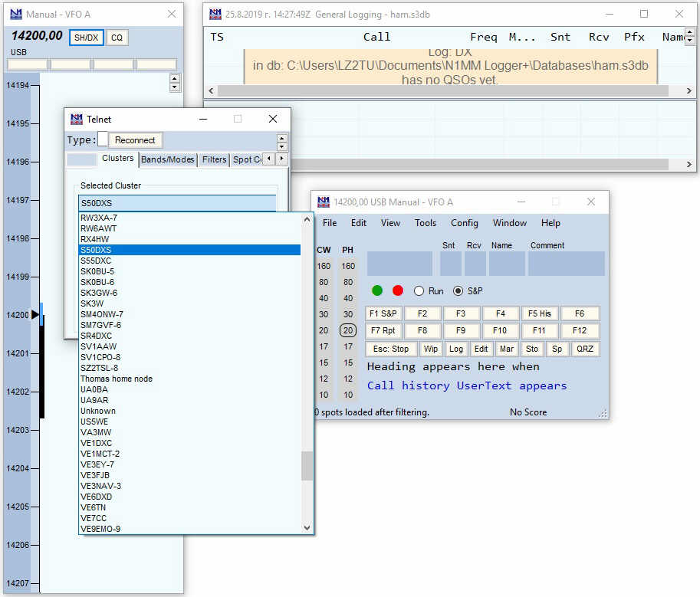Screen dimensions: 700x597
Task: Select the Run radio button
Action: pyautogui.click(x=419, y=291)
